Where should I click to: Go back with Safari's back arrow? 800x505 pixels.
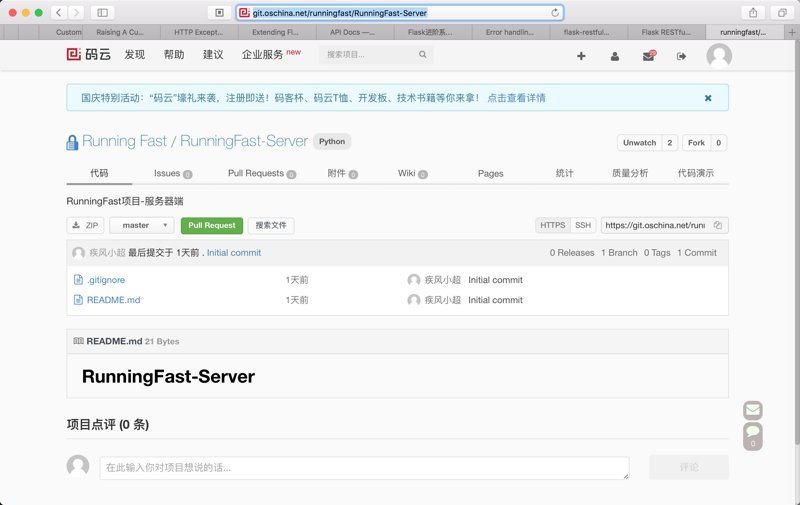tap(59, 13)
